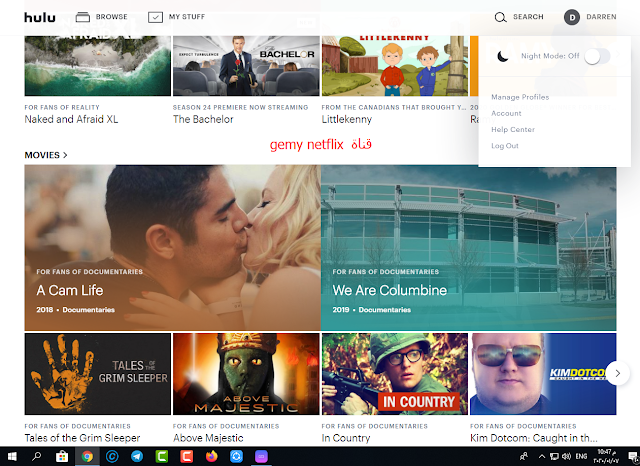Image resolution: width=640 pixels, height=466 pixels.
Task: Open In Country thumbnail
Action: pos(395,374)
